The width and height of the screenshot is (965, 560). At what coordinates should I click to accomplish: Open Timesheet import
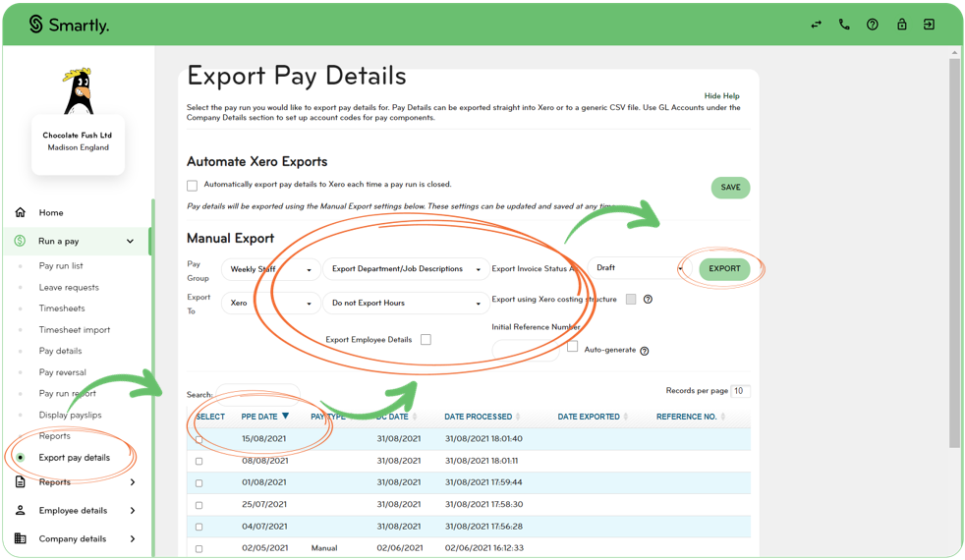click(x=75, y=330)
